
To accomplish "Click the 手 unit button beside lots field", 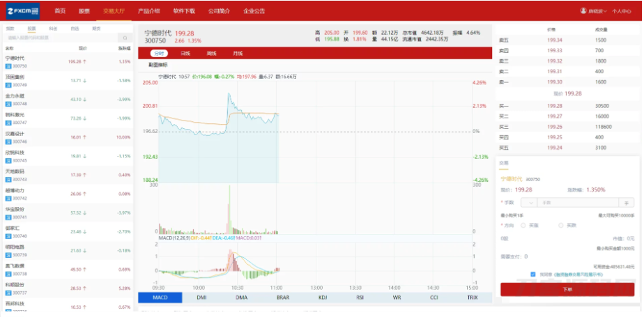I will 627,203.
